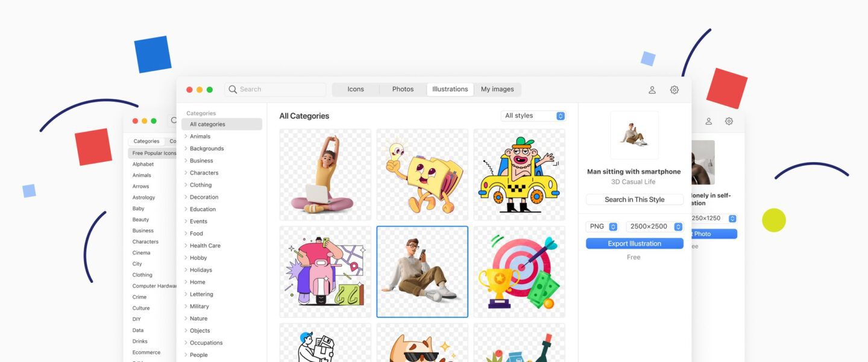Open the PNG format dropdown
The width and height of the screenshot is (868, 362).
pos(602,227)
